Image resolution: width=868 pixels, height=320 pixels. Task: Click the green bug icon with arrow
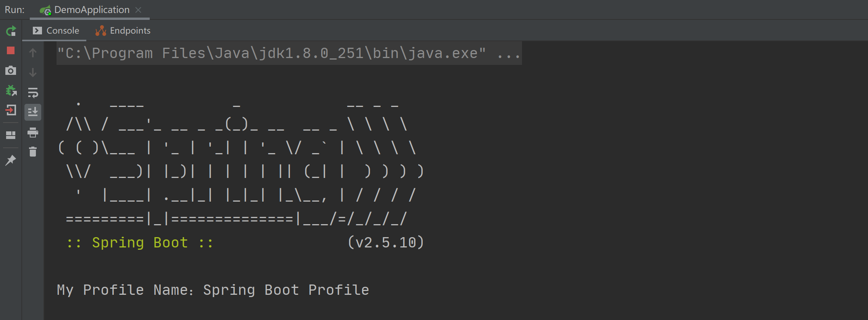coord(11,91)
